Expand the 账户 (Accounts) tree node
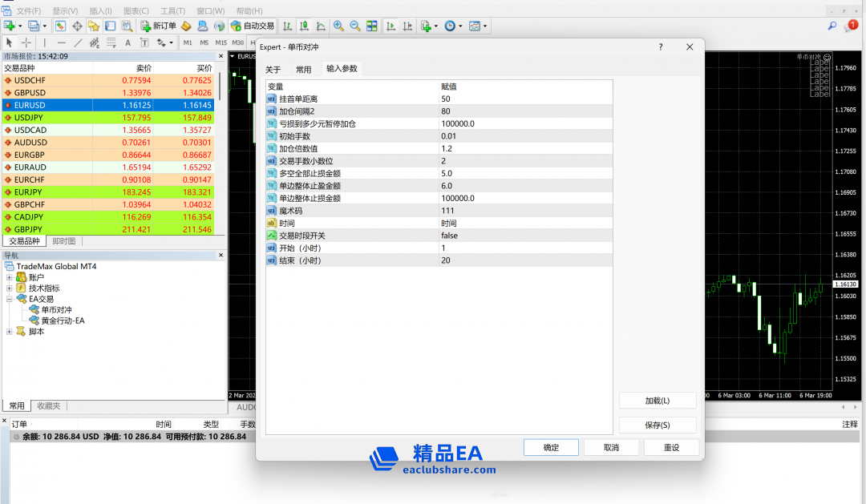Viewport: 866px width, 504px height. (x=10, y=277)
